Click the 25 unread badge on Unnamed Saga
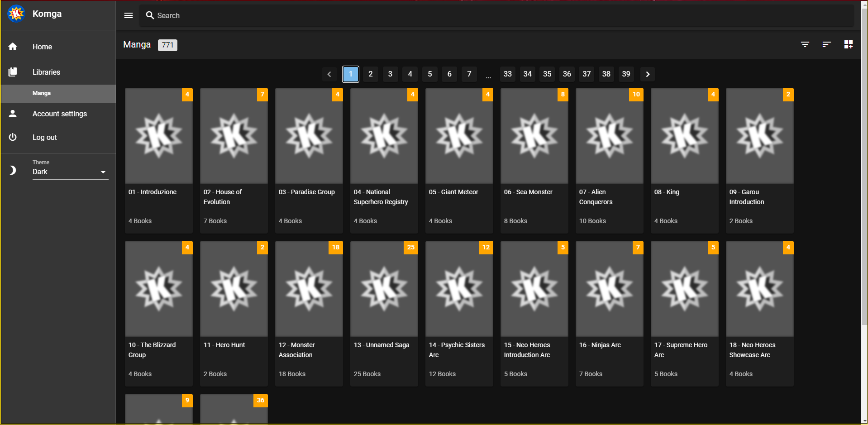868x425 pixels. click(410, 248)
